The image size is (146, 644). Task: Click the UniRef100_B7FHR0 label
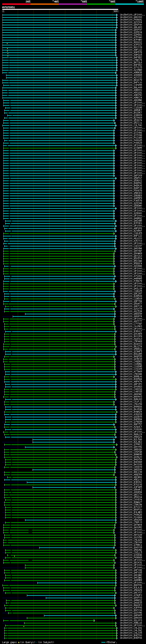131,40
